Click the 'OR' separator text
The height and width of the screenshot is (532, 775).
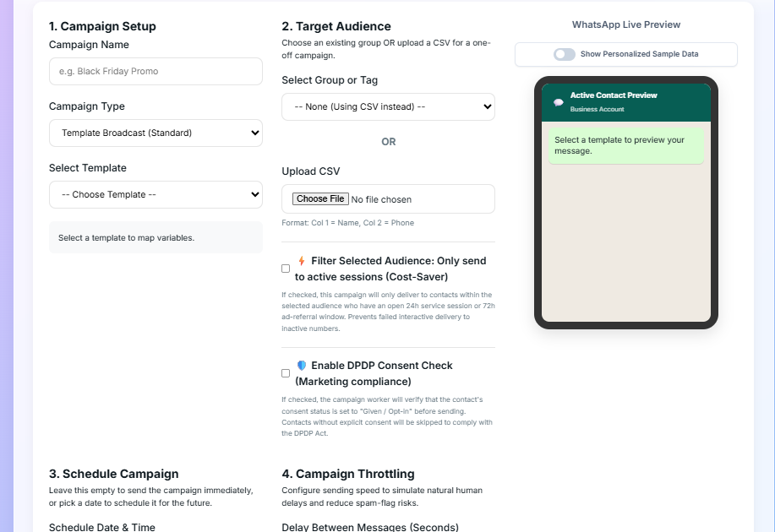point(389,142)
